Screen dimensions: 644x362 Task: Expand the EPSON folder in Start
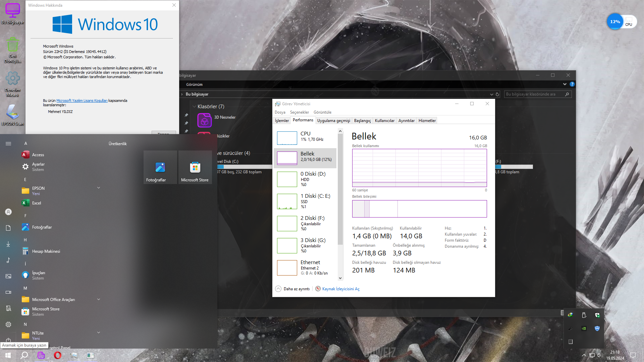99,188
